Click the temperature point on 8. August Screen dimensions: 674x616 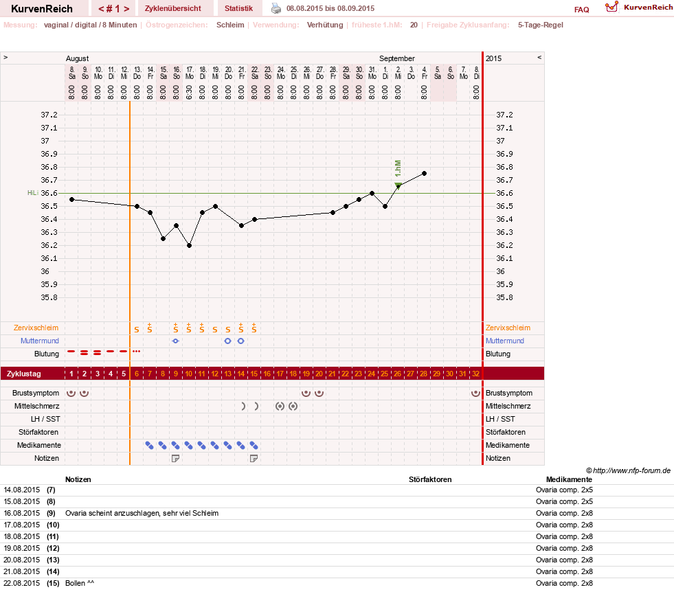[71, 200]
